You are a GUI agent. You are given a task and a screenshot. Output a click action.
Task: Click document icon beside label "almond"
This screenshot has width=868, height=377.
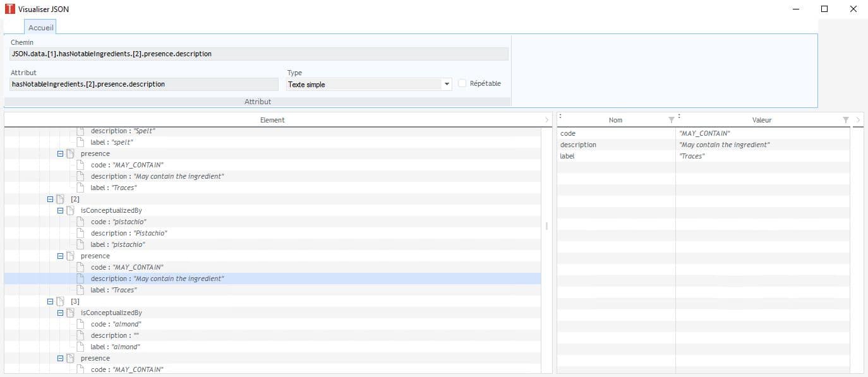80,347
